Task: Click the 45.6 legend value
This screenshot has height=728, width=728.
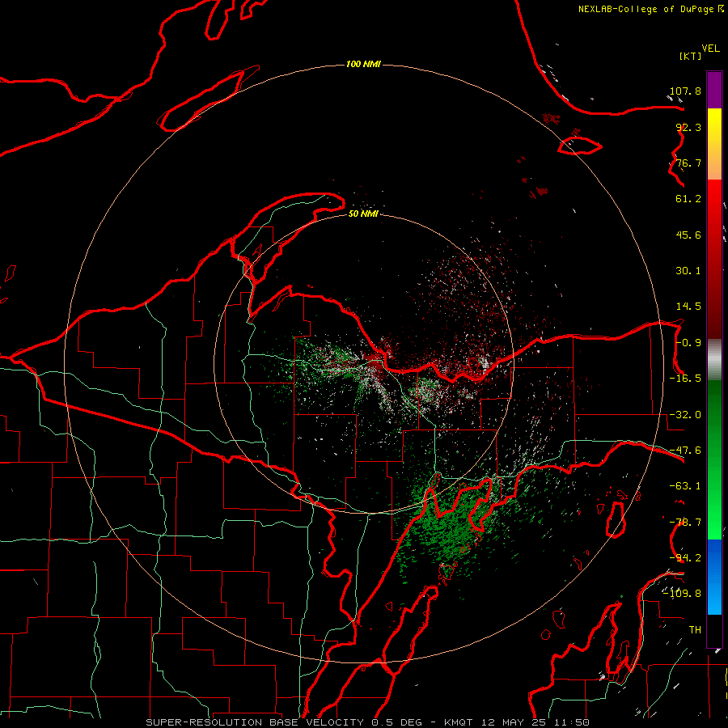Action: coord(688,235)
